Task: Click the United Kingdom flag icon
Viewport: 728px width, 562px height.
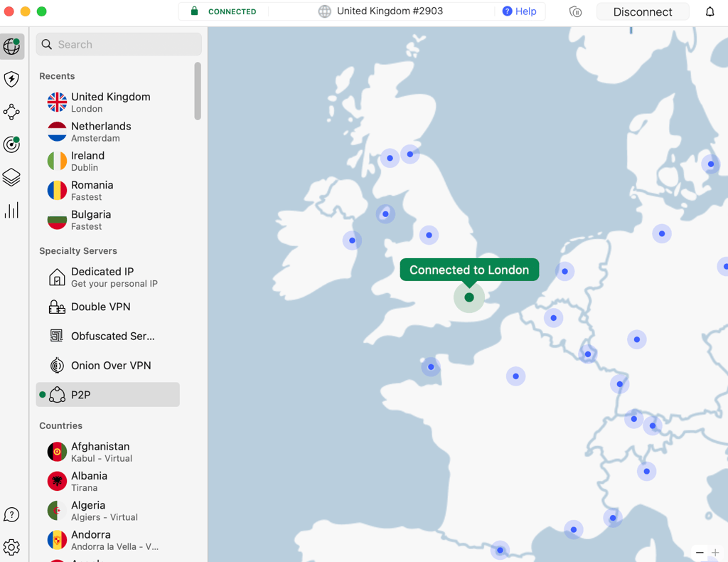Action: click(57, 102)
